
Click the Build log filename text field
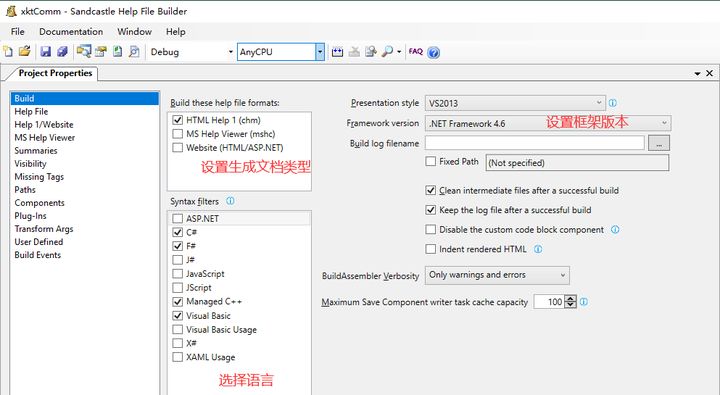(535, 143)
